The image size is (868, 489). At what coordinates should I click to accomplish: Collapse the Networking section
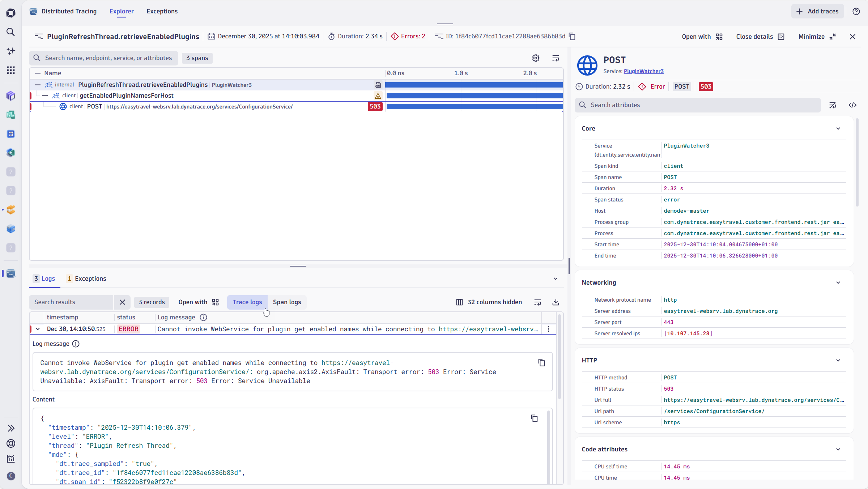pos(838,283)
